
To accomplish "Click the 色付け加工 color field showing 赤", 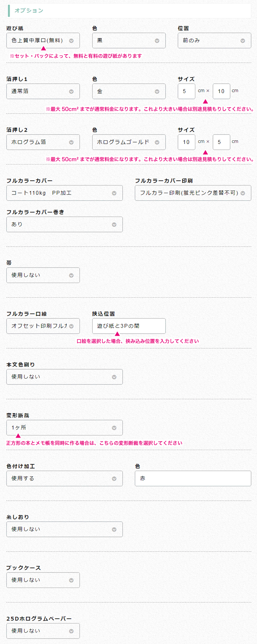I will tap(193, 479).
